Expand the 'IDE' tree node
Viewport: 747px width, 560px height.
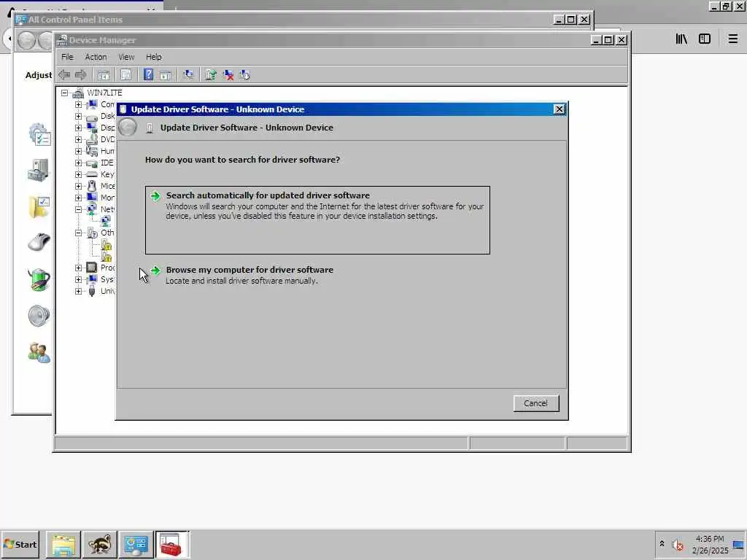(x=78, y=163)
